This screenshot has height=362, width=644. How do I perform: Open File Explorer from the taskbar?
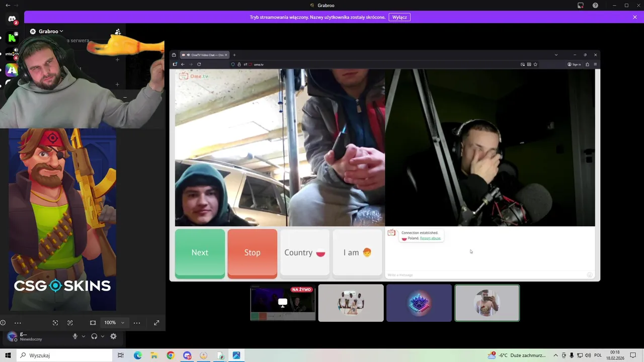pos(154,355)
